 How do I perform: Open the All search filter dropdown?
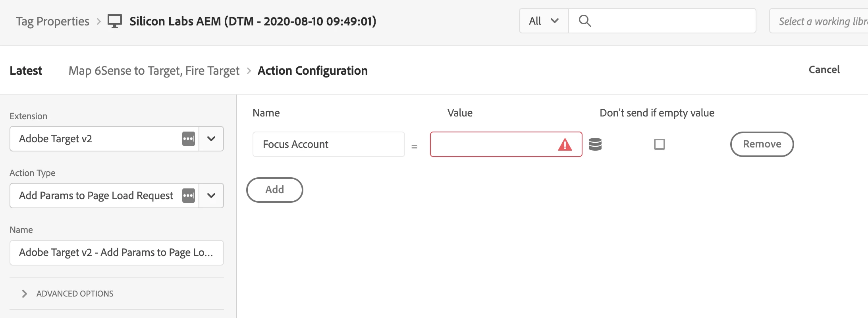544,21
